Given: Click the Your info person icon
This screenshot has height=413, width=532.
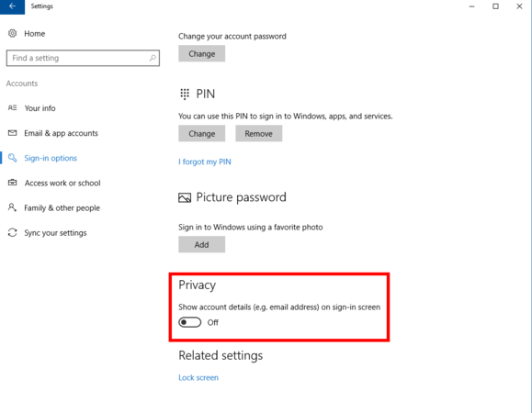Looking at the screenshot, I should click(x=12, y=107).
